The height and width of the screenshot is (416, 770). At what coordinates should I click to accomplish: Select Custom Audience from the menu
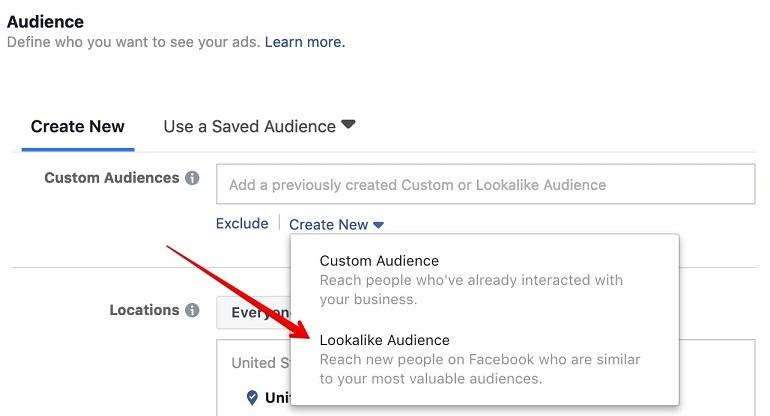[x=379, y=261]
